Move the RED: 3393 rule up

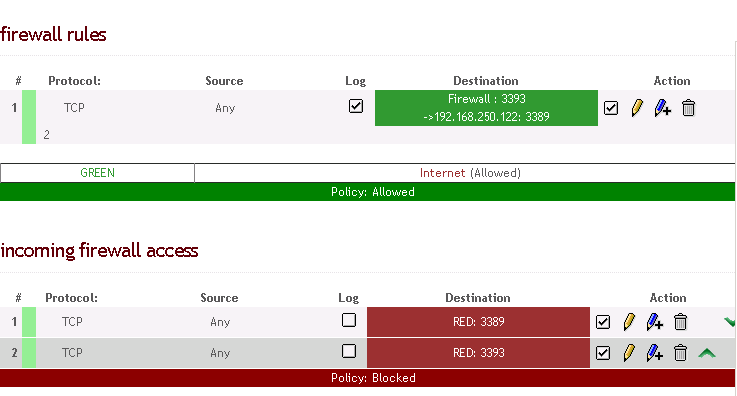(707, 353)
